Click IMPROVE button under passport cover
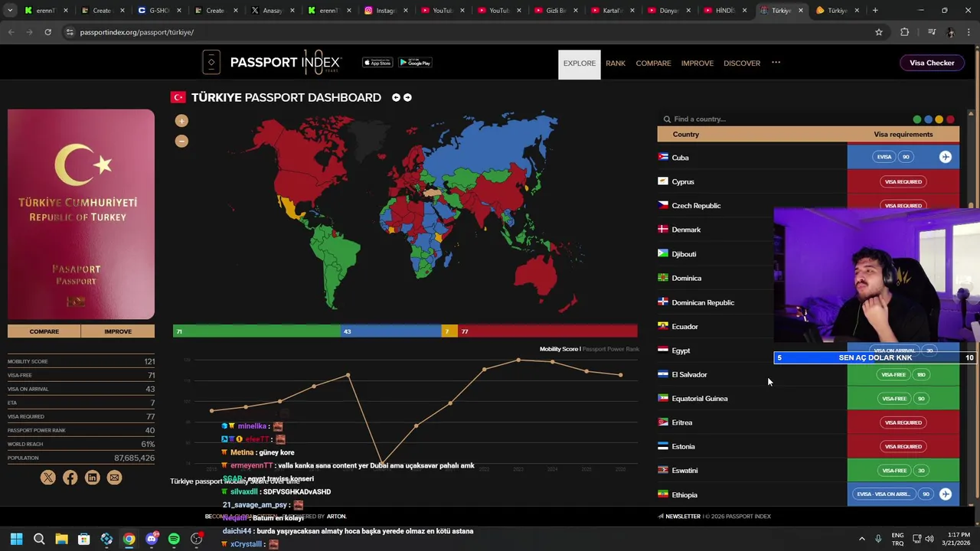Image resolution: width=980 pixels, height=551 pixels. 118,331
